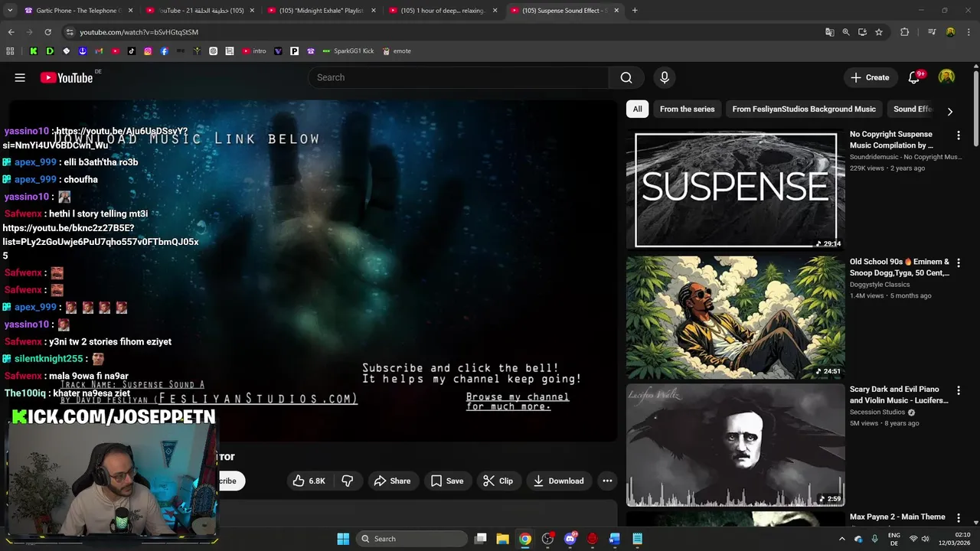Go back to the previous page
This screenshot has height=551, width=980.
click(11, 32)
